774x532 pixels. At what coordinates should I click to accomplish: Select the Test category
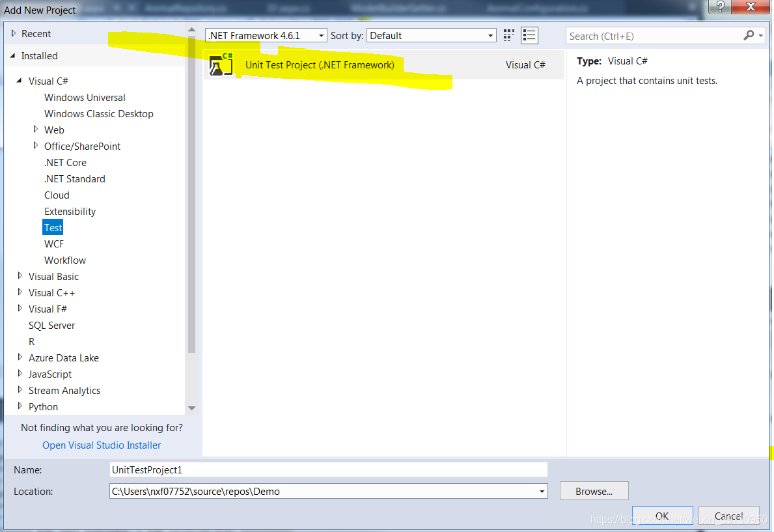tap(53, 228)
